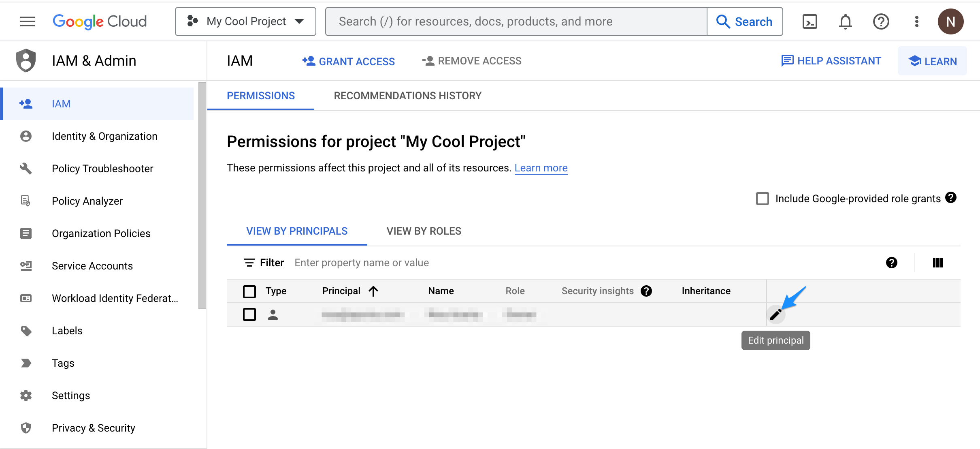
Task: Select the principal row checkbox
Action: pos(249,314)
